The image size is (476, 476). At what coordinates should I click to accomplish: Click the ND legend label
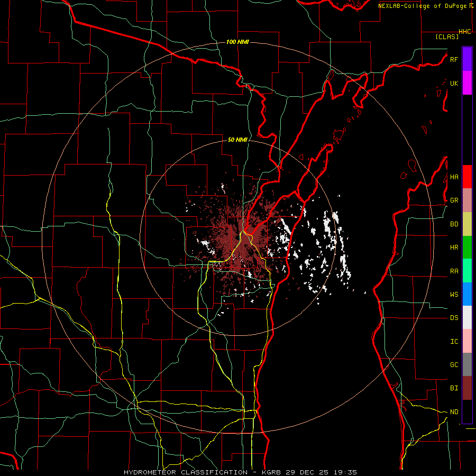coord(454,412)
